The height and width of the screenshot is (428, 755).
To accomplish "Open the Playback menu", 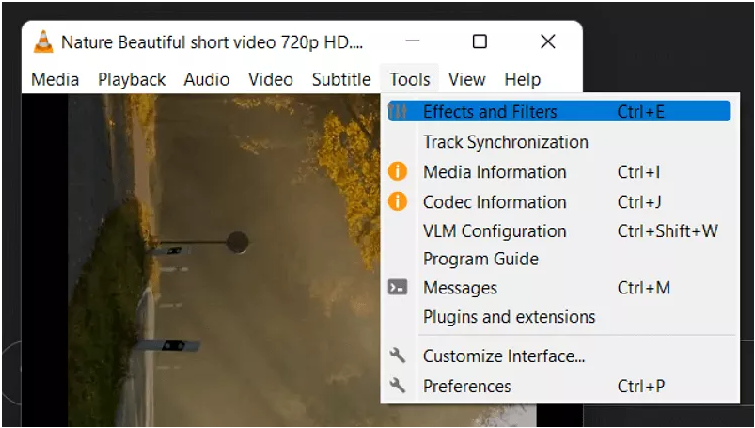I will pyautogui.click(x=132, y=79).
